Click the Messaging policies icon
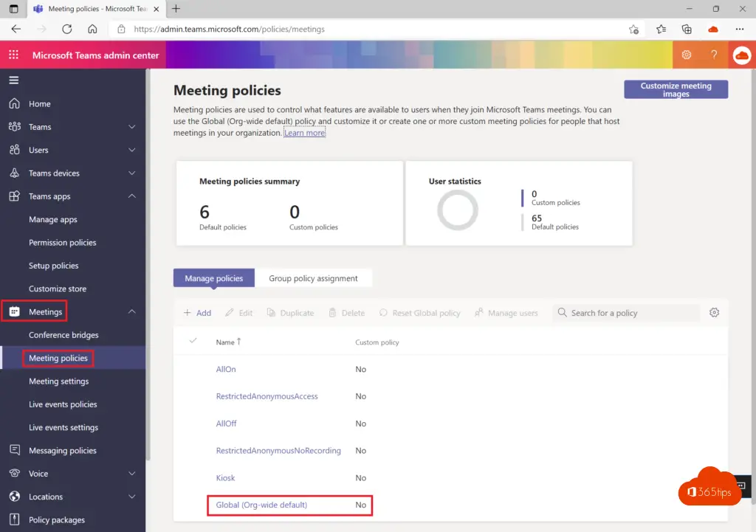This screenshot has width=756, height=532. click(15, 450)
